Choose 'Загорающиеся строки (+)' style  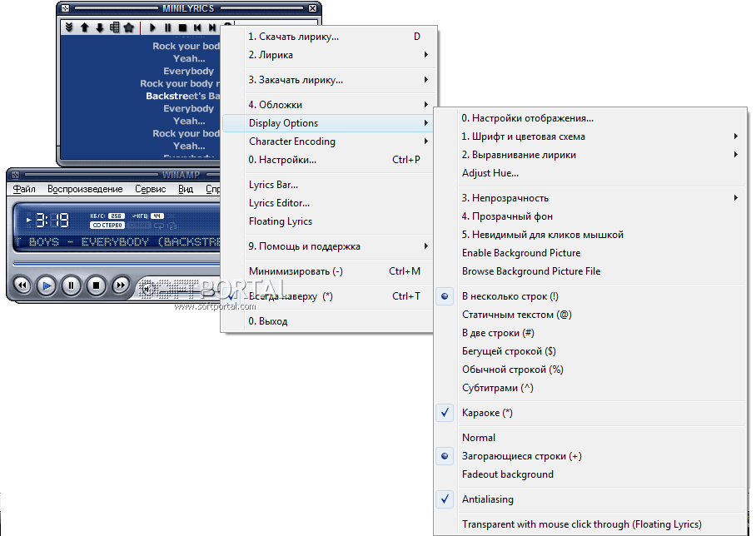(x=590, y=455)
